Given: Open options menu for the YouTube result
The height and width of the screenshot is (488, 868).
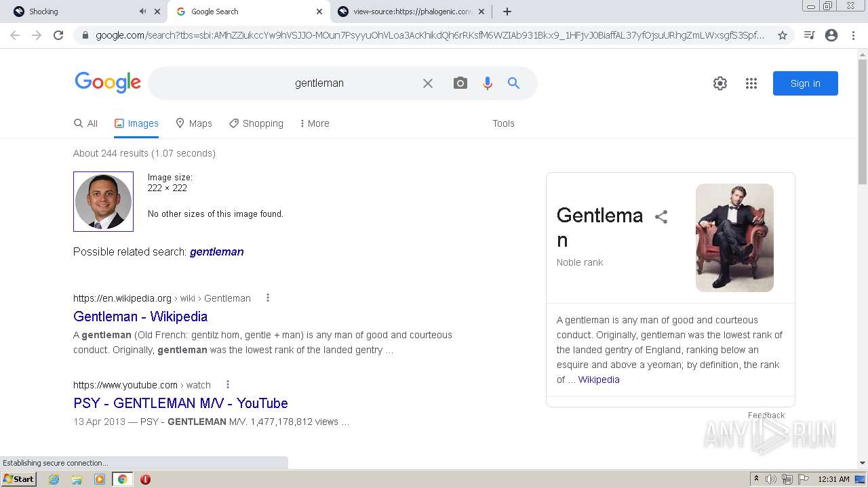Looking at the screenshot, I should [228, 384].
